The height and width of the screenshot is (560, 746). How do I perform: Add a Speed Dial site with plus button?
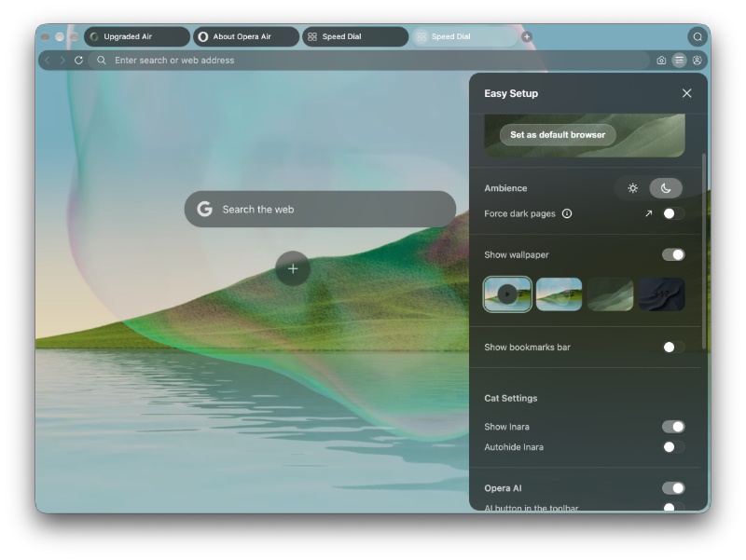coord(293,268)
